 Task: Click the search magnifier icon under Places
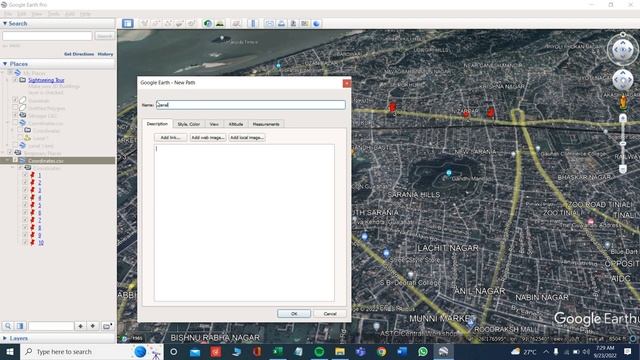pos(8,326)
